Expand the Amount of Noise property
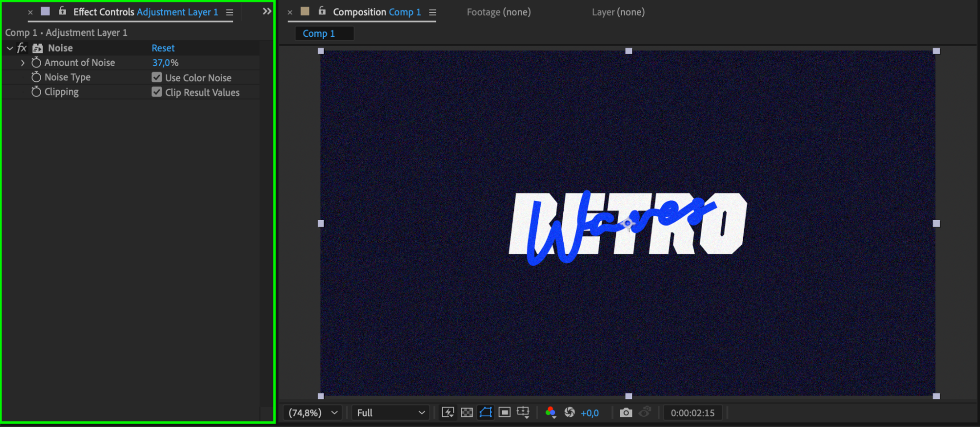The height and width of the screenshot is (427, 980). point(23,63)
